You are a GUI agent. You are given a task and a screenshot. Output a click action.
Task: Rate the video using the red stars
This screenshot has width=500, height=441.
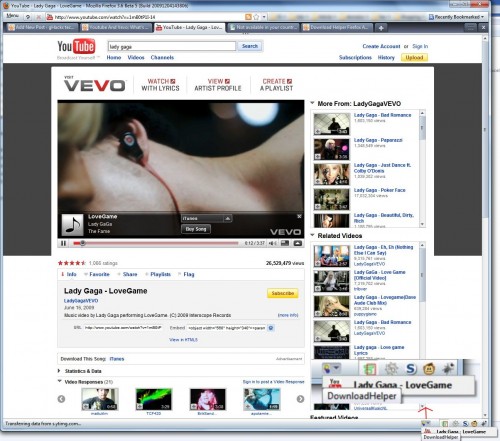pos(72,263)
